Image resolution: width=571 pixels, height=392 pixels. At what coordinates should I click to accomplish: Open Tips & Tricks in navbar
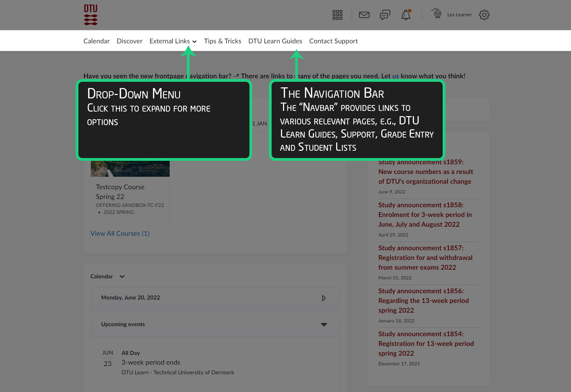[x=222, y=41]
